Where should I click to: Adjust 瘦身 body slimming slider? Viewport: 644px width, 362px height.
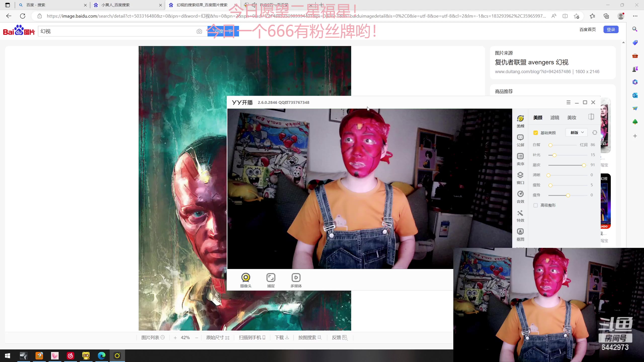point(568,195)
